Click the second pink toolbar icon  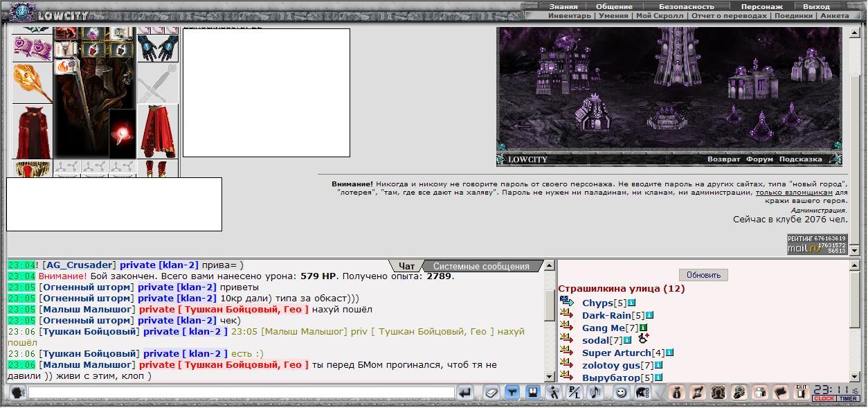698,393
